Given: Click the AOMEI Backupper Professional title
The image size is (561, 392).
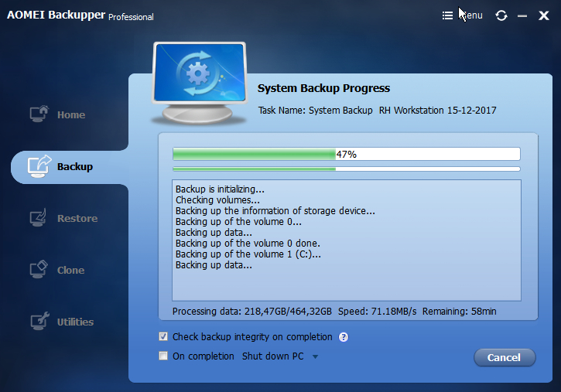Looking at the screenshot, I should click(80, 15).
